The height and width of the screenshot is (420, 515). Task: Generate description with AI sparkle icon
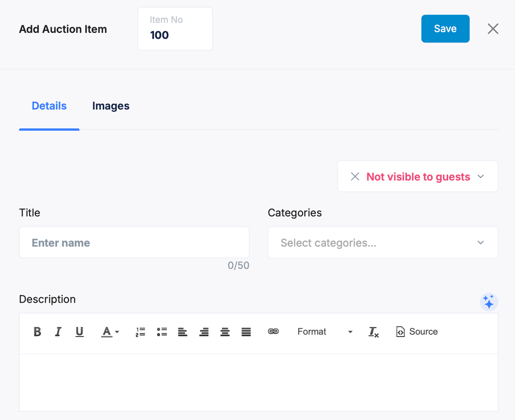click(x=489, y=302)
